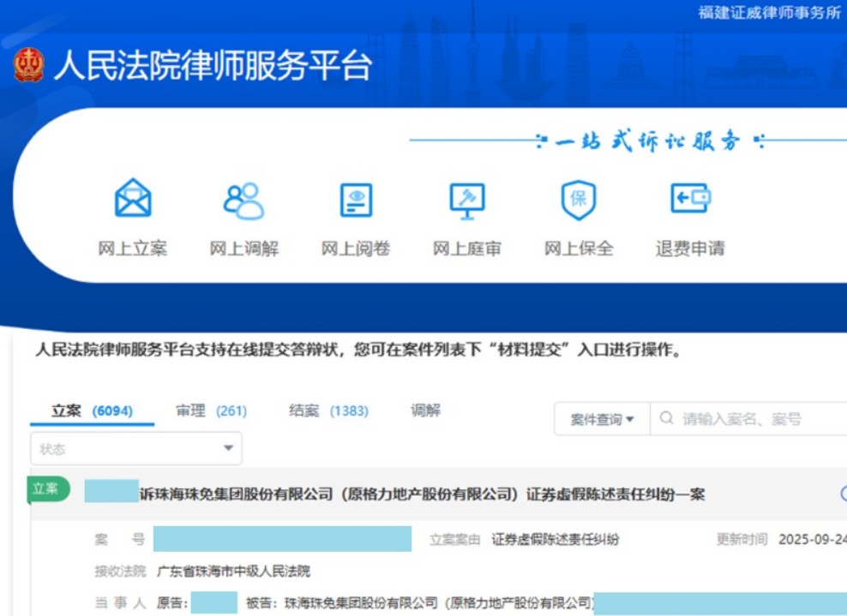Select the 证券虚假陈述责任纠纷 cause value

coord(556,539)
